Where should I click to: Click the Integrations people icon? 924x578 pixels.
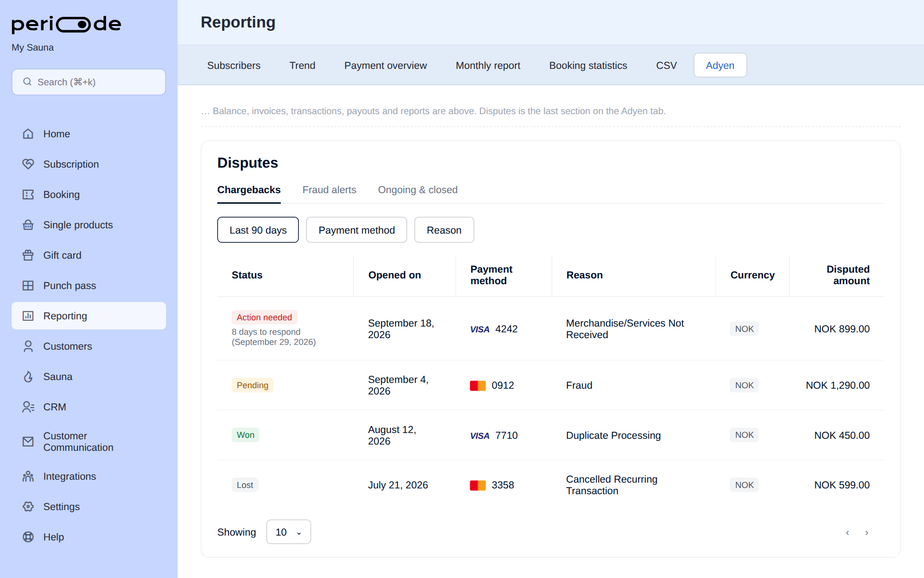[28, 476]
